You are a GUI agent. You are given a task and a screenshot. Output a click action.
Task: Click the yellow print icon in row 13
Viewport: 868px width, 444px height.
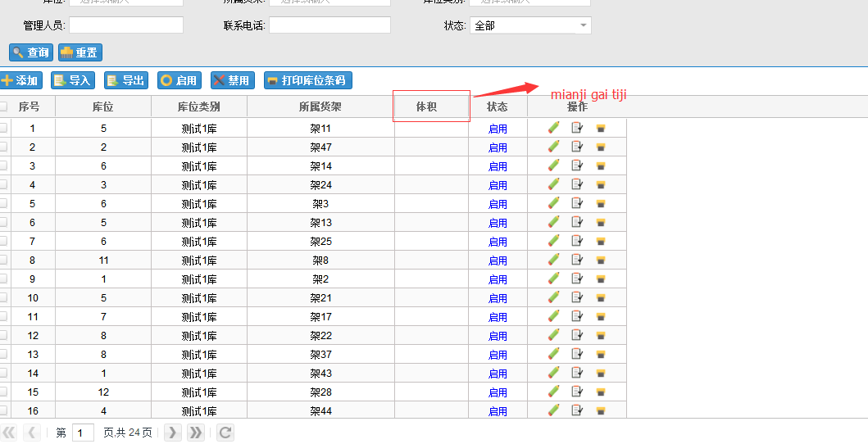[600, 355]
